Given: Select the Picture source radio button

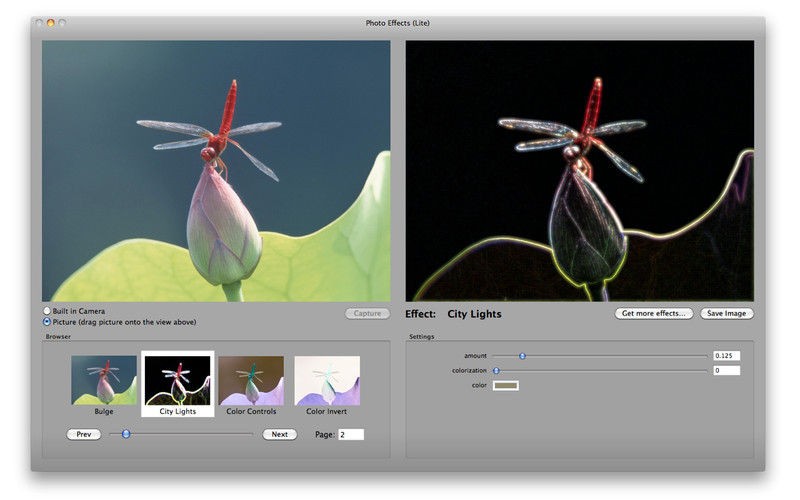Looking at the screenshot, I should [47, 322].
